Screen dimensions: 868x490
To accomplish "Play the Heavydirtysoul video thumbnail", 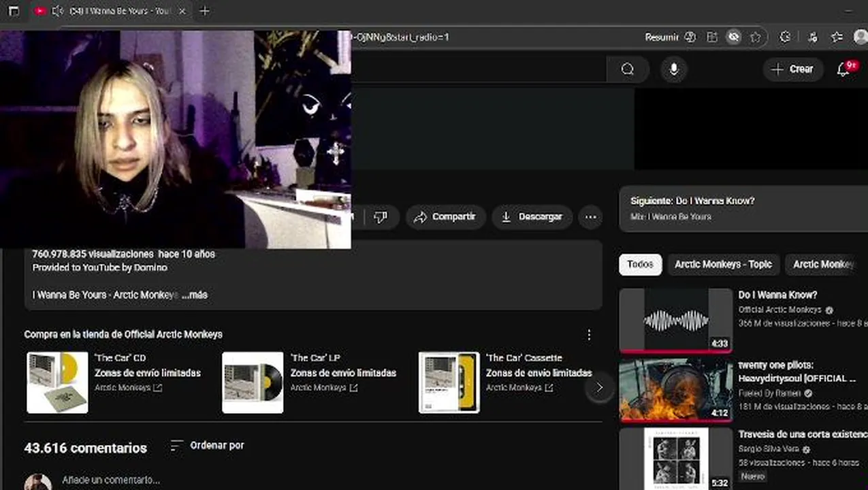I will tap(675, 391).
